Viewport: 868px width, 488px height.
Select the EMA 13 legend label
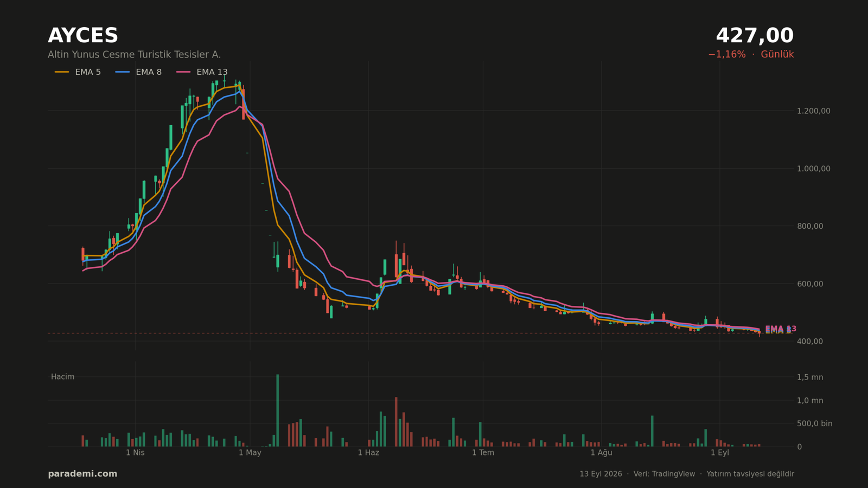coord(212,72)
